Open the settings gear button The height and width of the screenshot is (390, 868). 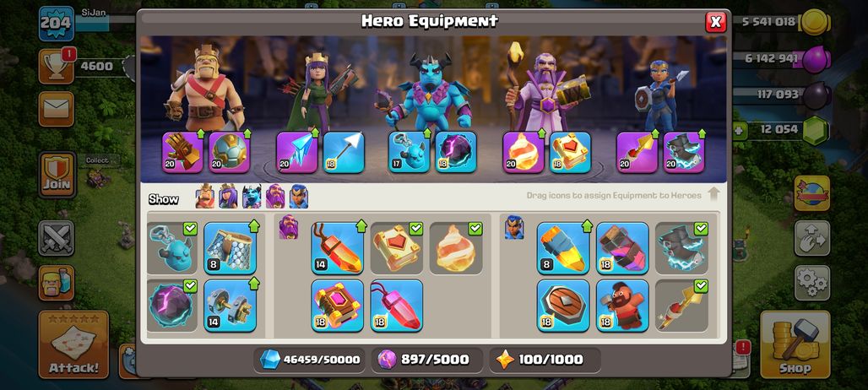click(812, 283)
